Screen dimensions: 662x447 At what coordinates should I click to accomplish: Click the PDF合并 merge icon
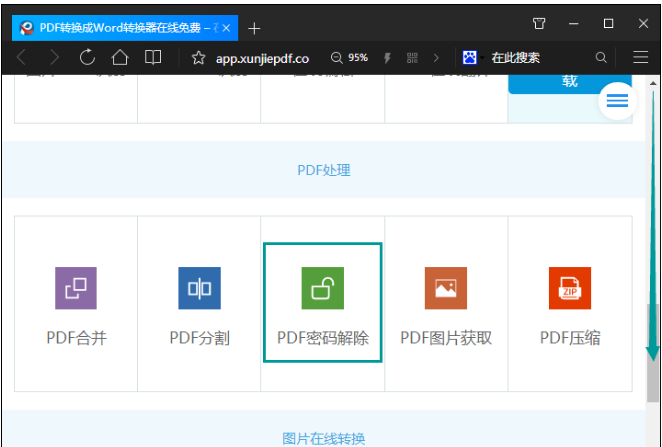pos(76,288)
